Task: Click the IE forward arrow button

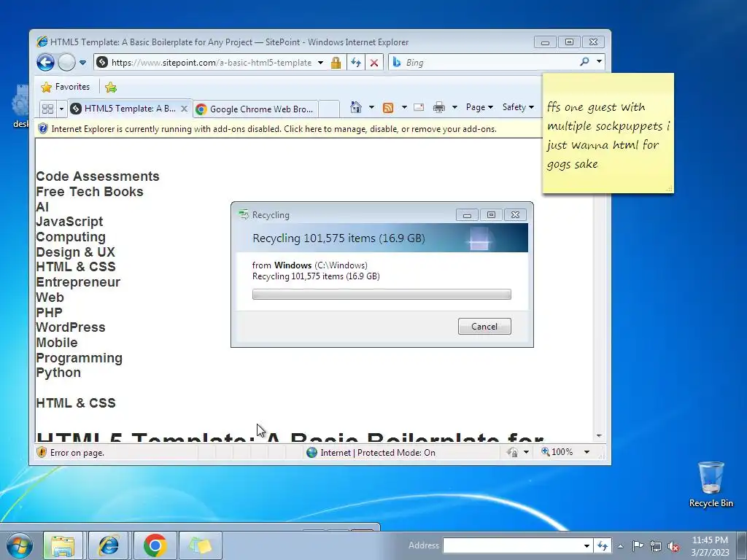Action: click(x=66, y=63)
